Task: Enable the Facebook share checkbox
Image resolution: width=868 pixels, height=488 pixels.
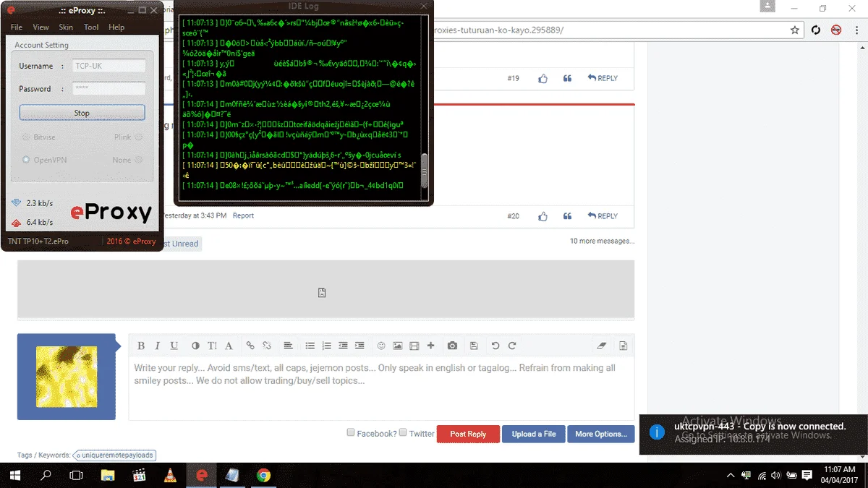Action: [351, 433]
